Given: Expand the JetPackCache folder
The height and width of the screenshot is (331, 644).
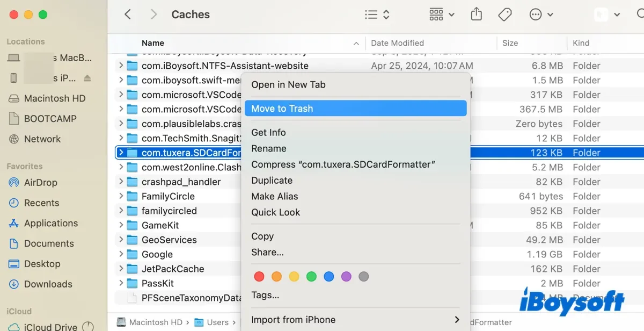Looking at the screenshot, I should 121,269.
